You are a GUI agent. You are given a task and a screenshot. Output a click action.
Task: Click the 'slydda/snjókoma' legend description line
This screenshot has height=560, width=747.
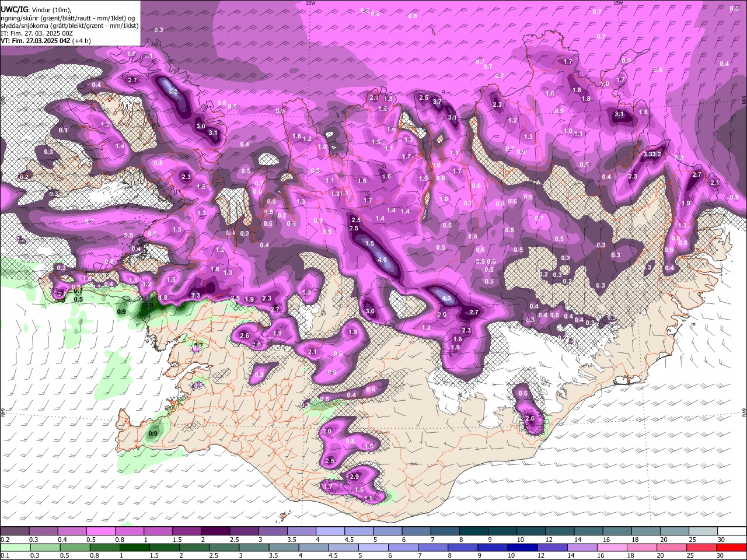click(69, 26)
